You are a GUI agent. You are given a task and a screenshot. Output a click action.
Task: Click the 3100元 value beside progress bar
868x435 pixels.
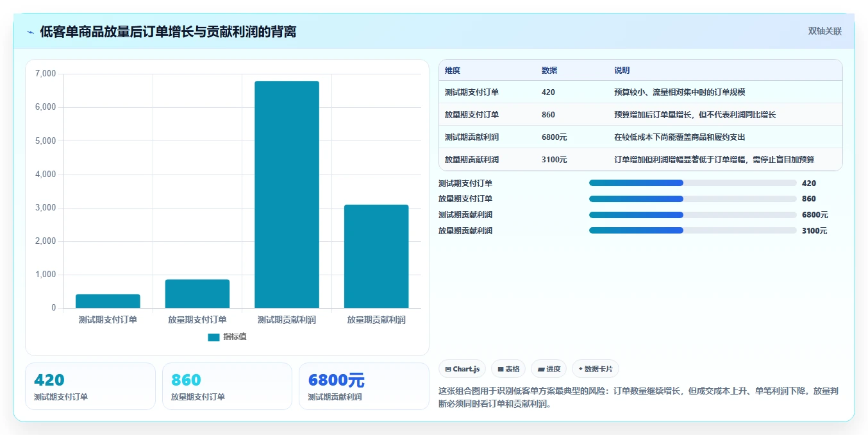tap(815, 231)
